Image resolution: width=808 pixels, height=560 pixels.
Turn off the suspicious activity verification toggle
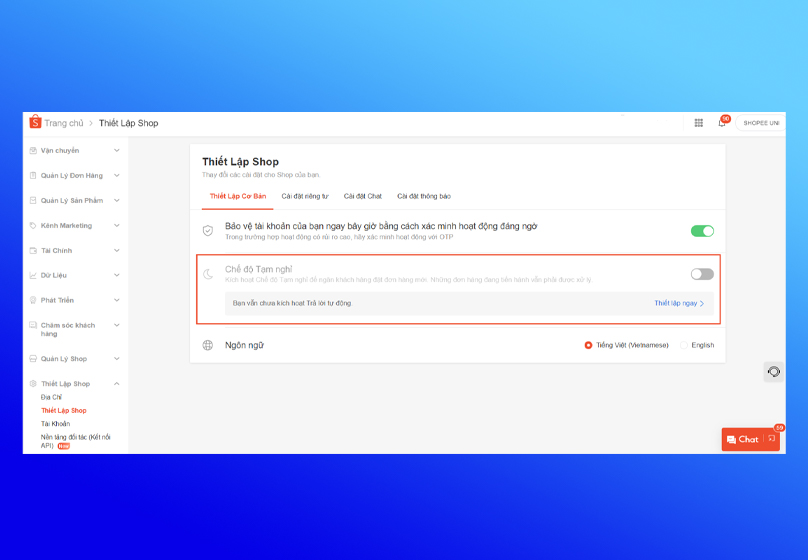coord(702,231)
